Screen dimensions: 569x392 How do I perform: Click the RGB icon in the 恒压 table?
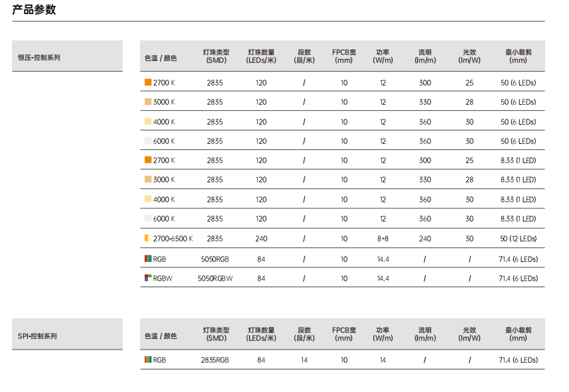[x=148, y=259]
